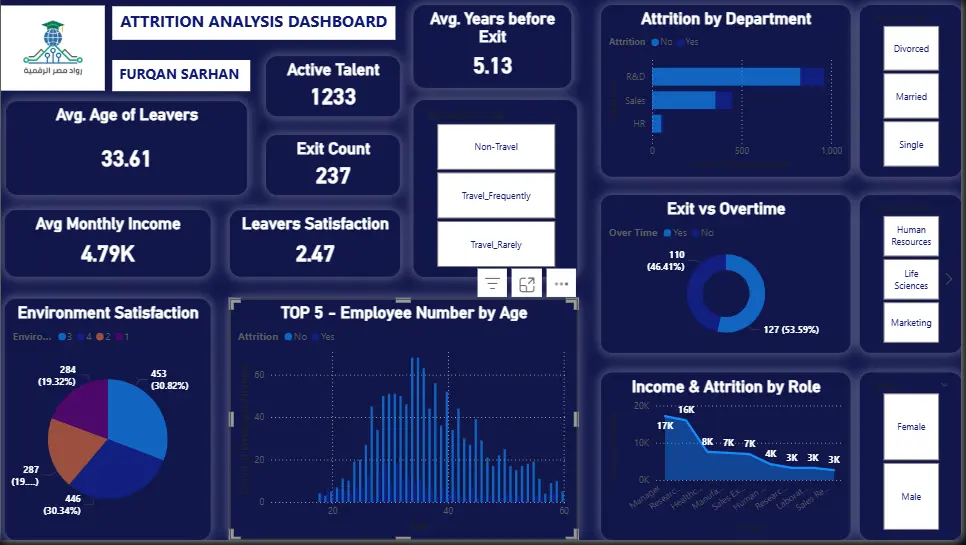Image resolution: width=966 pixels, height=545 pixels.
Task: Select Environment legend entry 1
Action: click(122, 337)
